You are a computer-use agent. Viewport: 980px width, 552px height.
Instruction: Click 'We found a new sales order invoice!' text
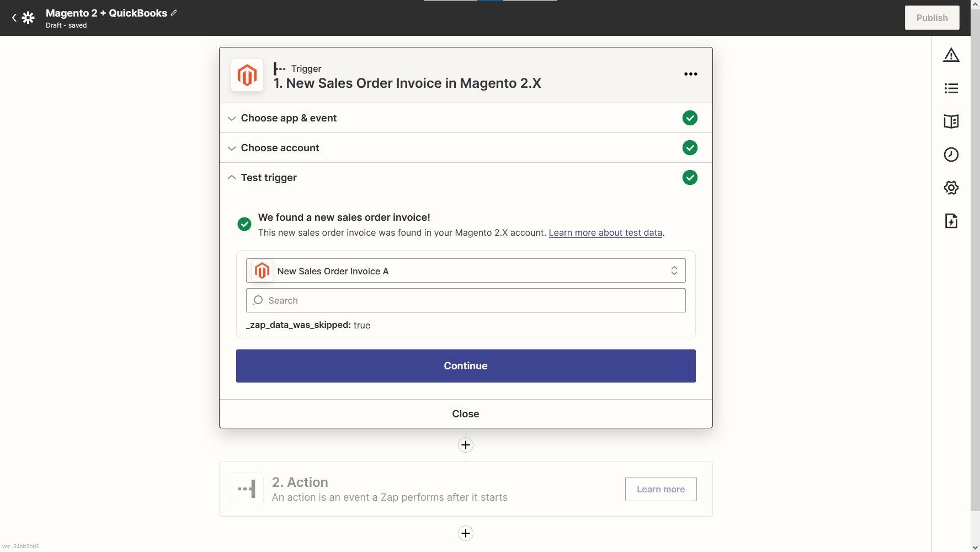coord(344,217)
